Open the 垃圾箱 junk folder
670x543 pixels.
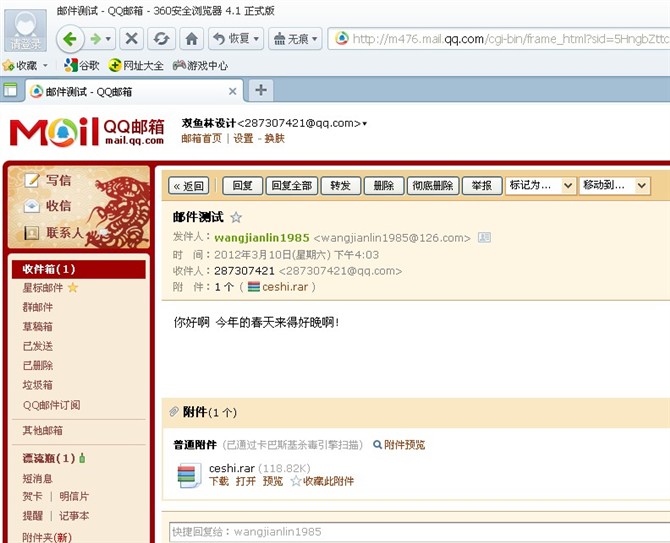click(38, 385)
